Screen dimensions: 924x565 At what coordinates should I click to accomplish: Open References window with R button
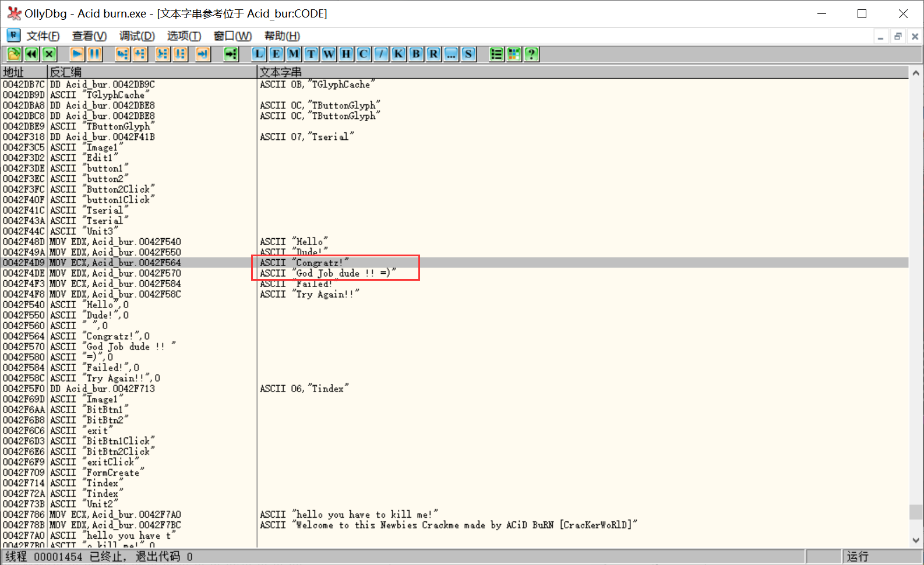coord(433,54)
